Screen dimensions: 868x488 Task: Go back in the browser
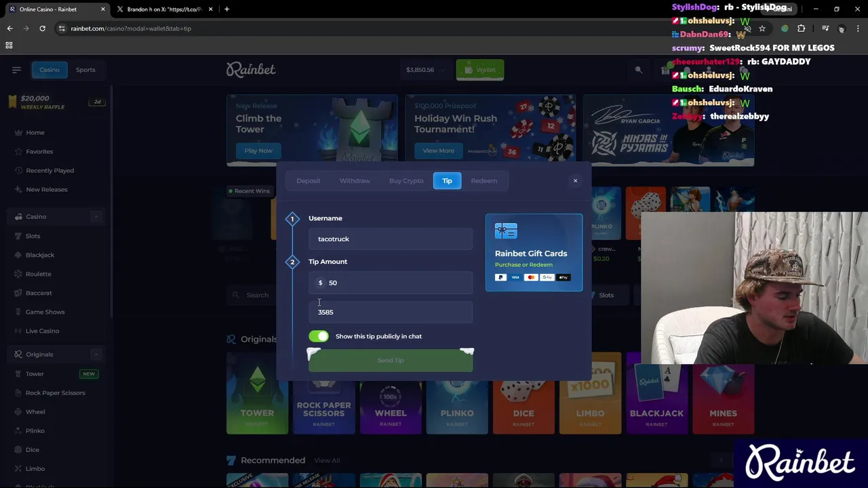coord(9,28)
